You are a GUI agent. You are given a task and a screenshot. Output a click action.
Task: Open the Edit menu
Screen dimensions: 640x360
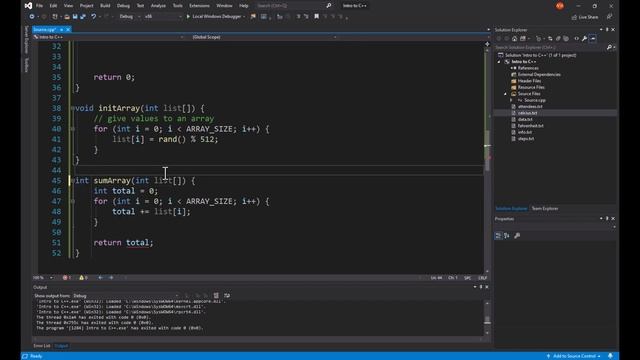point(53,6)
